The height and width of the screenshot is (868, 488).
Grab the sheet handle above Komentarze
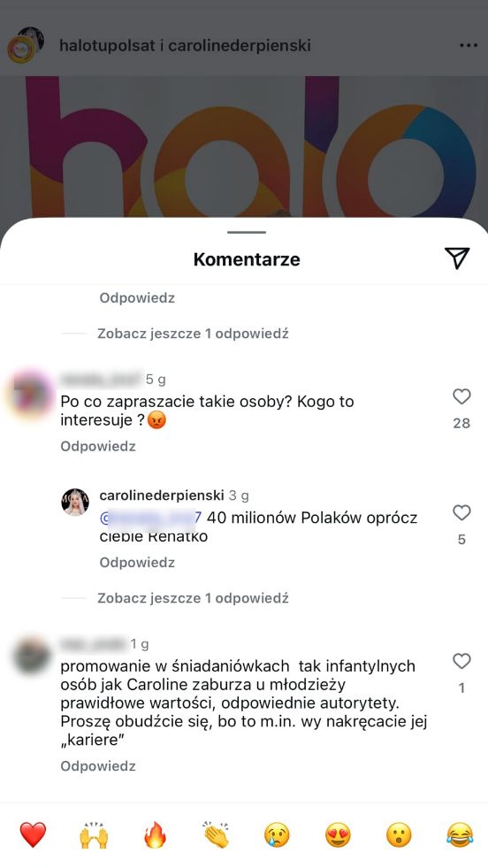247,232
